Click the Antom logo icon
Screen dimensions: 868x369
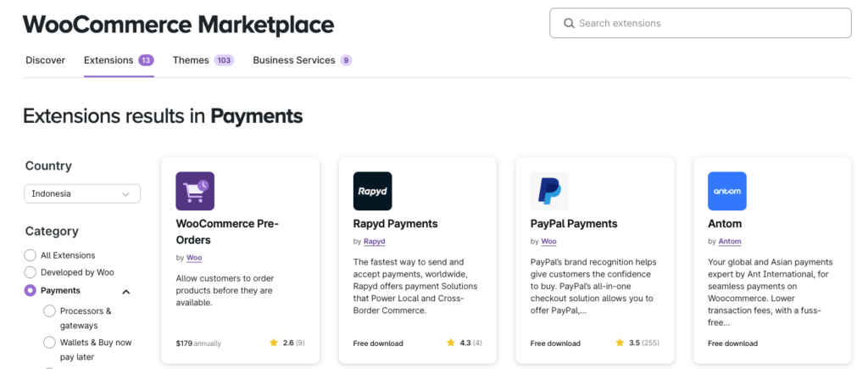726,191
